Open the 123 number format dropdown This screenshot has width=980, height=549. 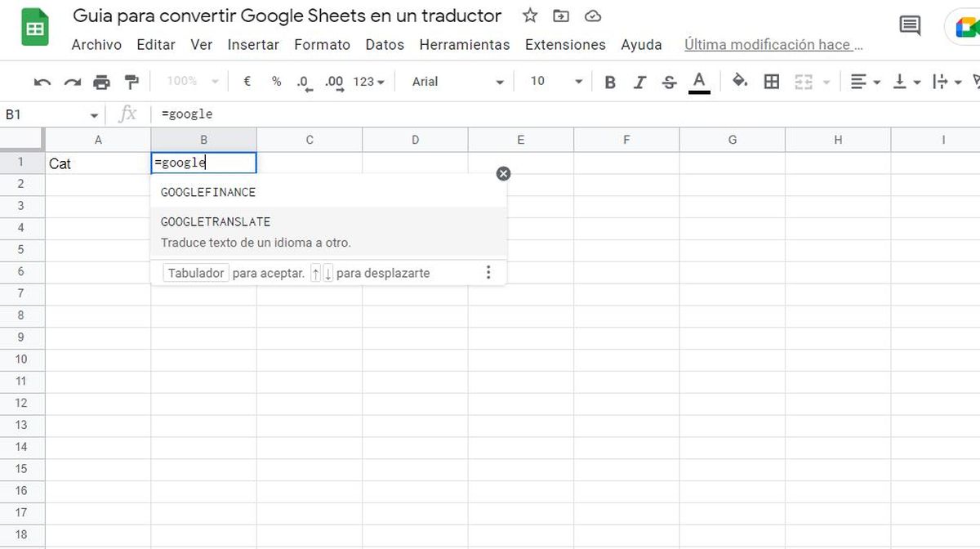tap(367, 82)
